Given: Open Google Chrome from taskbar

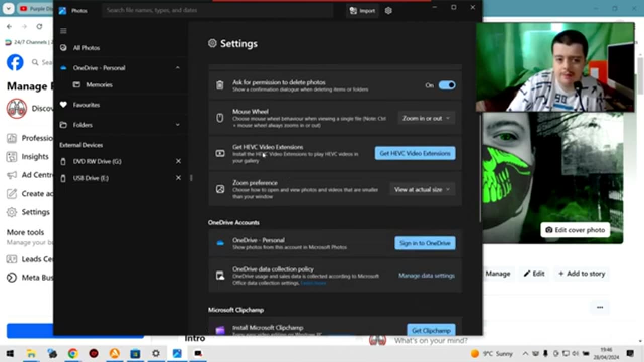Looking at the screenshot, I should 72,354.
